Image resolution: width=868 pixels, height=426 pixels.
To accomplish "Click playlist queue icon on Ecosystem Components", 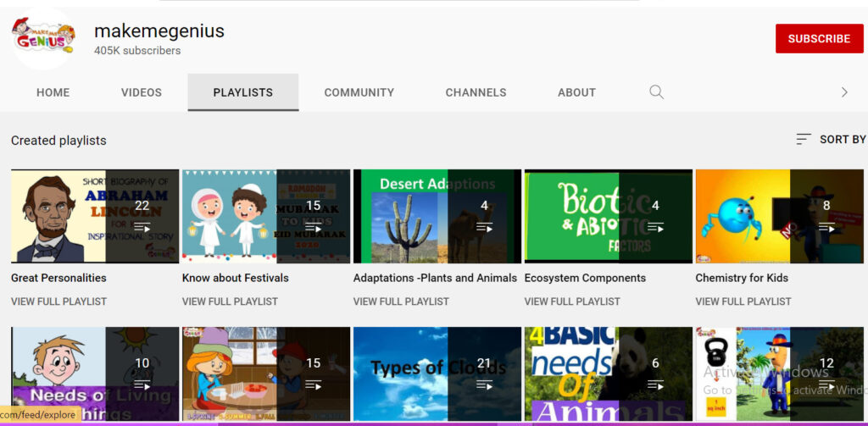I will [x=655, y=227].
